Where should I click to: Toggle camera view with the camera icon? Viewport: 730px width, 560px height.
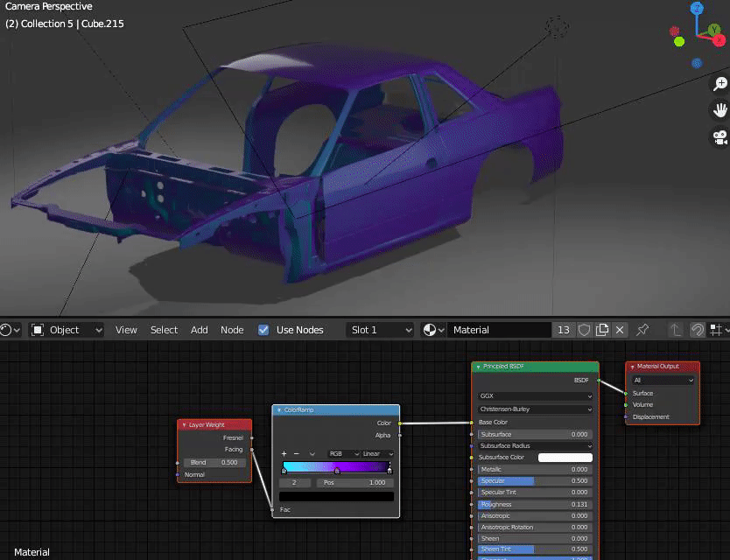[719, 137]
